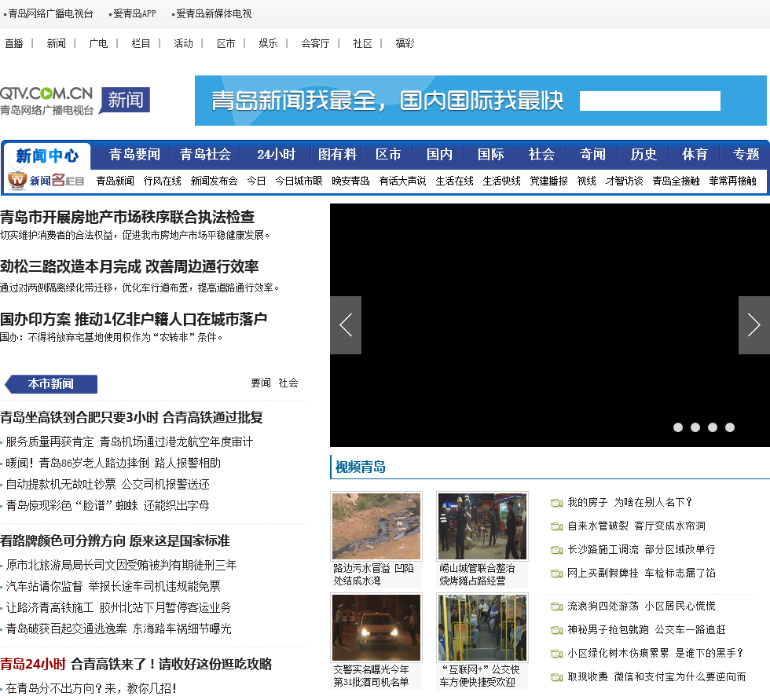Screen dimensions: 770x700
Task: Click the 新闻名栏目 TV icon
Action: [17, 180]
